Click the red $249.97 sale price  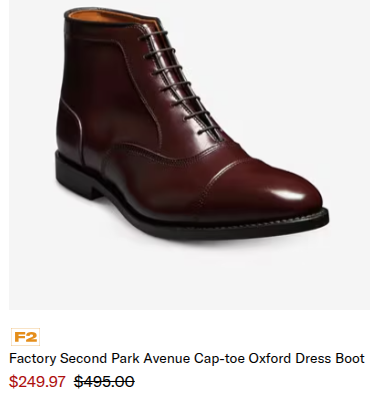click(x=37, y=381)
